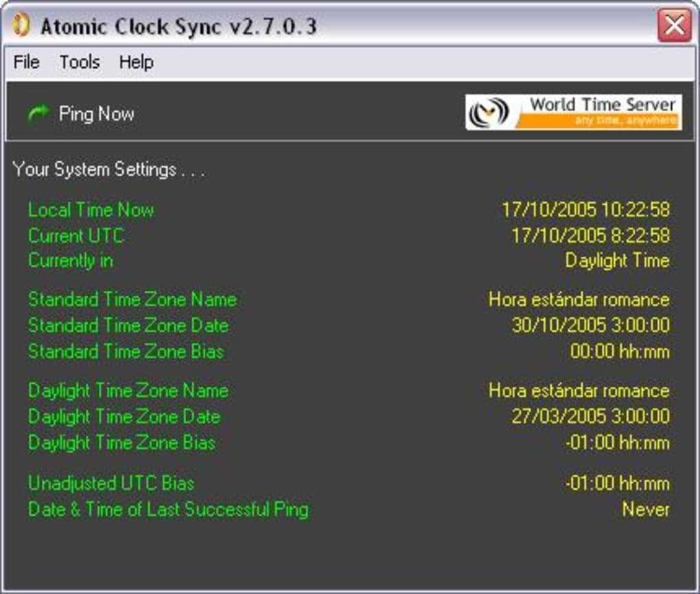Viewport: 700px width, 594px height.
Task: Open the File menu
Action: point(27,62)
